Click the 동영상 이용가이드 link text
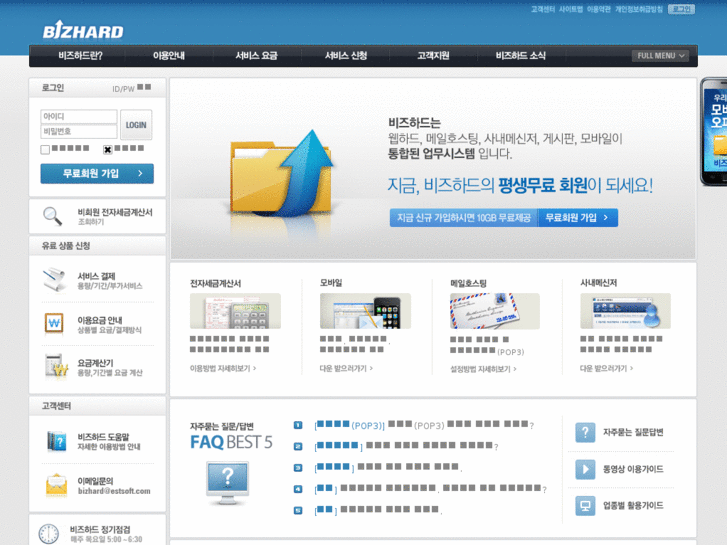 (x=633, y=469)
